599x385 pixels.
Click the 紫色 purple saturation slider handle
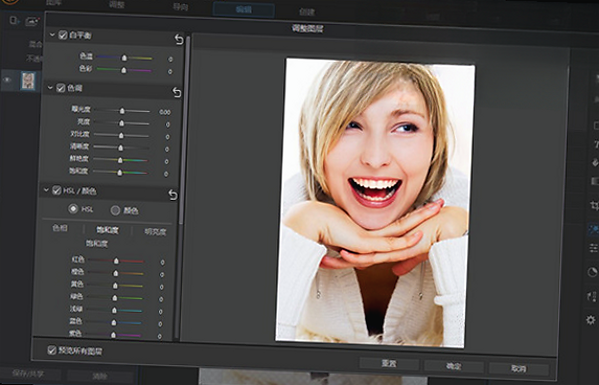pos(113,335)
